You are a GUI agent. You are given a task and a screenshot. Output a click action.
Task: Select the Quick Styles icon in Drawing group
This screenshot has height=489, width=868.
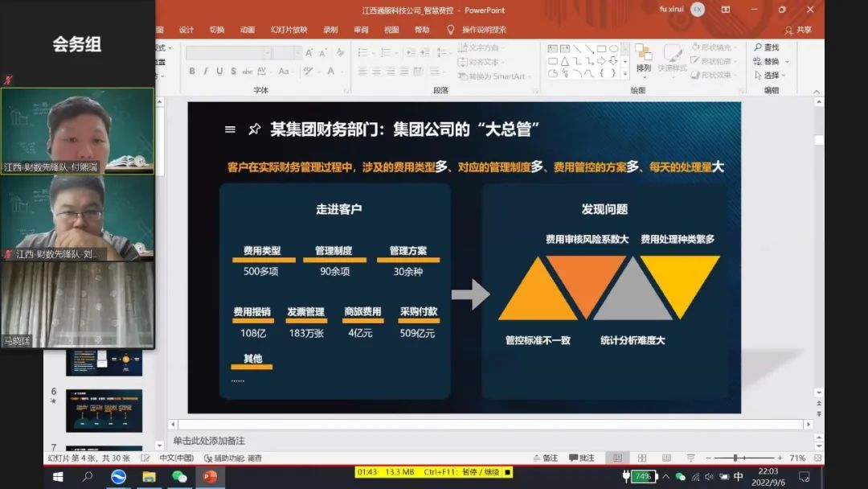tap(672, 59)
